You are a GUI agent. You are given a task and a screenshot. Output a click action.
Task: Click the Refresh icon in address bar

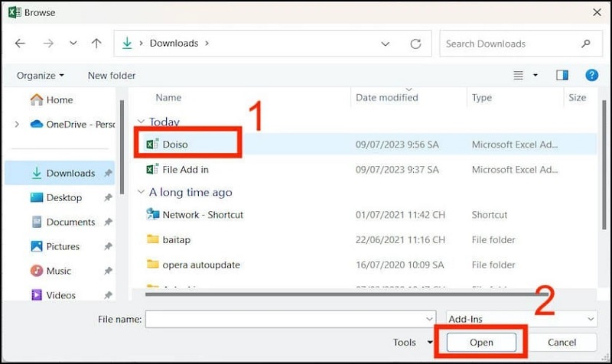coord(417,44)
